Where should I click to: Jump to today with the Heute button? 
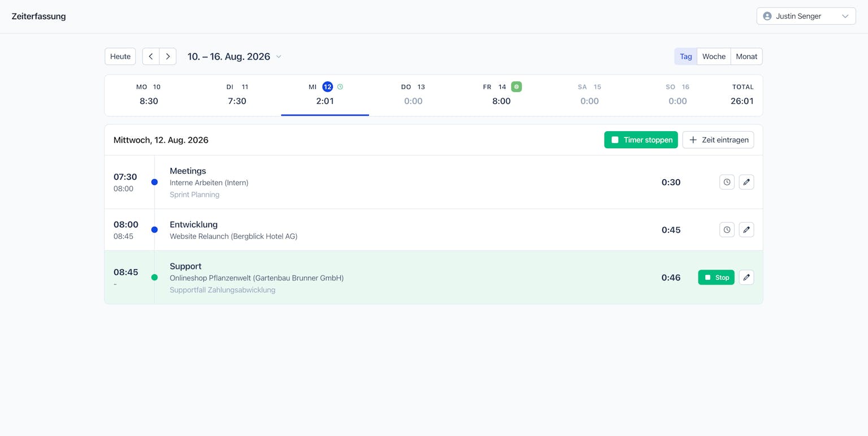click(120, 57)
